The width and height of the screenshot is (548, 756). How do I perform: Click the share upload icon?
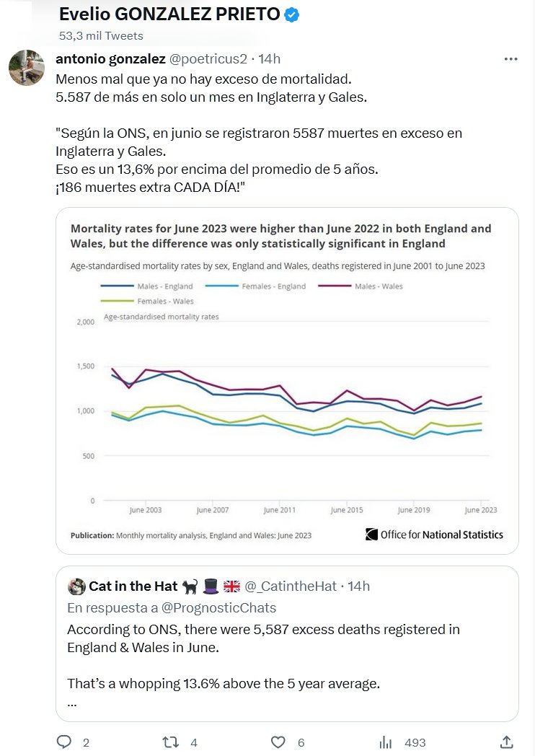coord(506,742)
